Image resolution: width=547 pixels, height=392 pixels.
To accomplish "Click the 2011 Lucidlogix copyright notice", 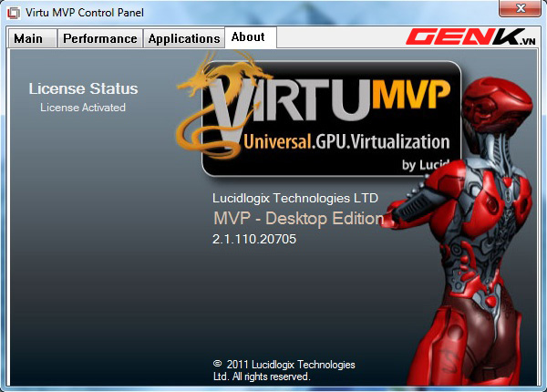I will [284, 370].
